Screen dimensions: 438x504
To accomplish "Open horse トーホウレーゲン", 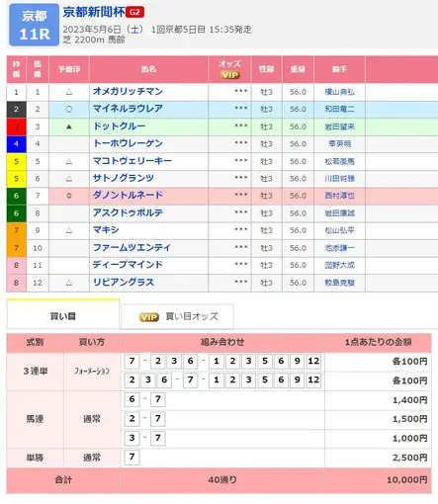I will point(128,143).
